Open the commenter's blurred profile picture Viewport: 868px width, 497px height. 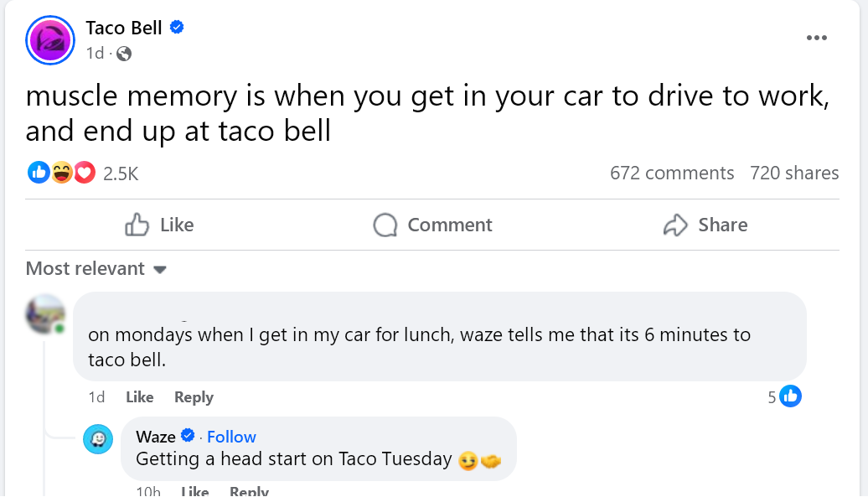[46, 315]
